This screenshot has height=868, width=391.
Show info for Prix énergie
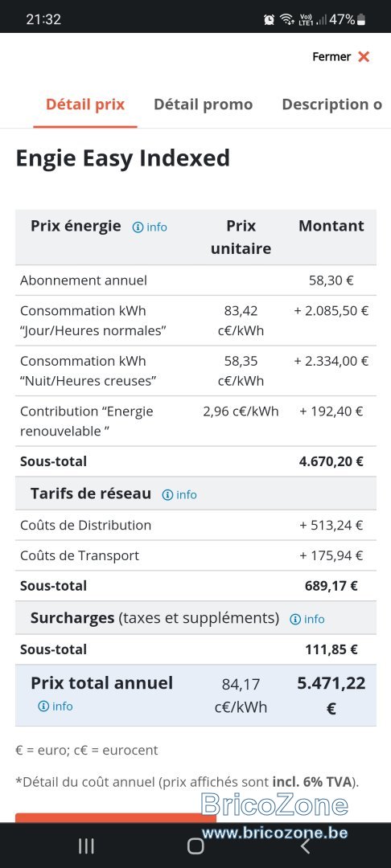pyautogui.click(x=150, y=227)
